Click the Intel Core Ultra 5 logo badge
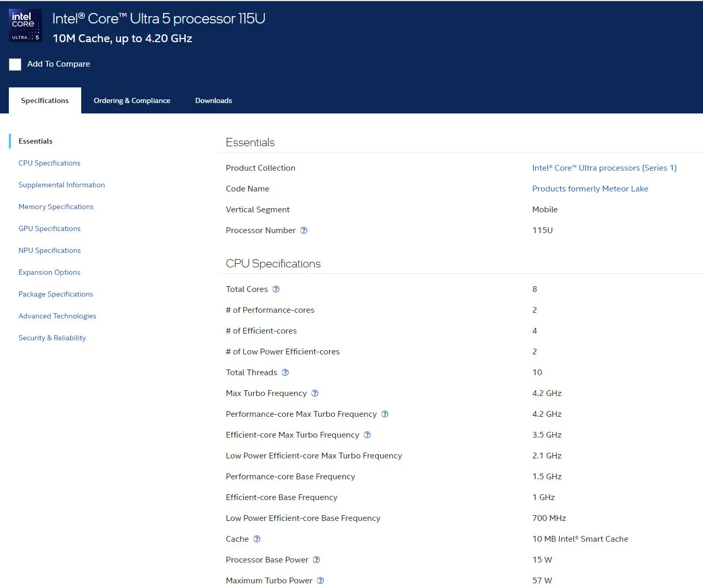 pos(25,25)
